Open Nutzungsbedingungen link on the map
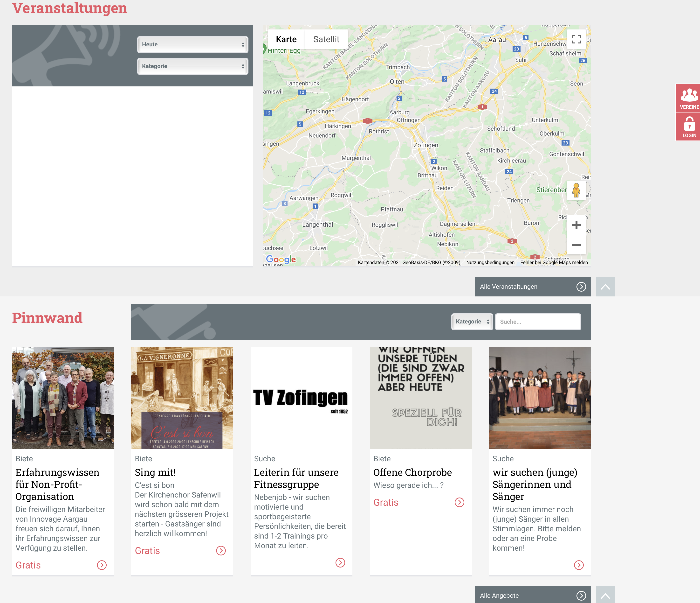Image resolution: width=700 pixels, height=603 pixels. click(x=490, y=262)
